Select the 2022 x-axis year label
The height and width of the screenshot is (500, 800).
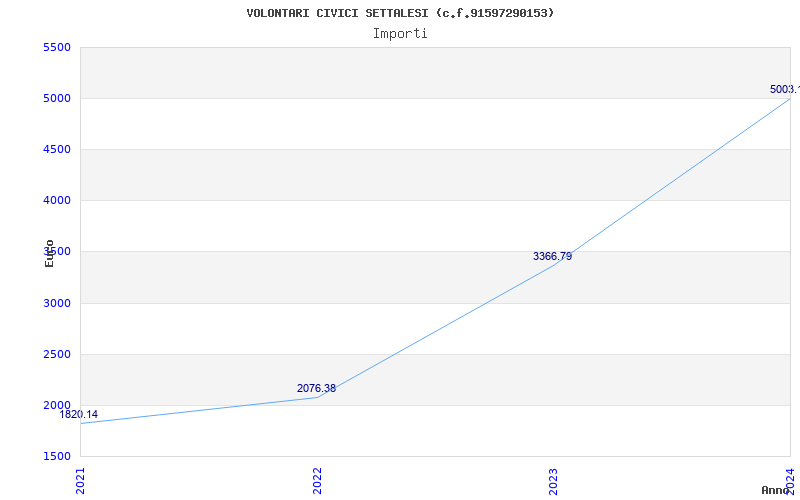pyautogui.click(x=318, y=480)
